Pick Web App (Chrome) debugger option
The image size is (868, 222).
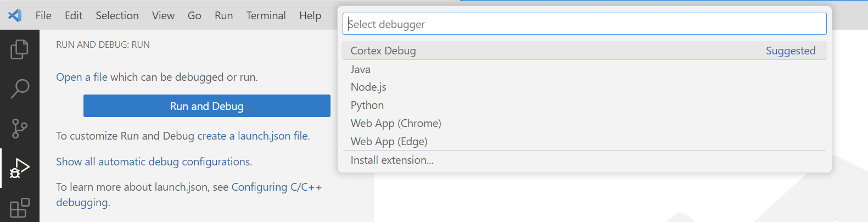click(x=396, y=123)
